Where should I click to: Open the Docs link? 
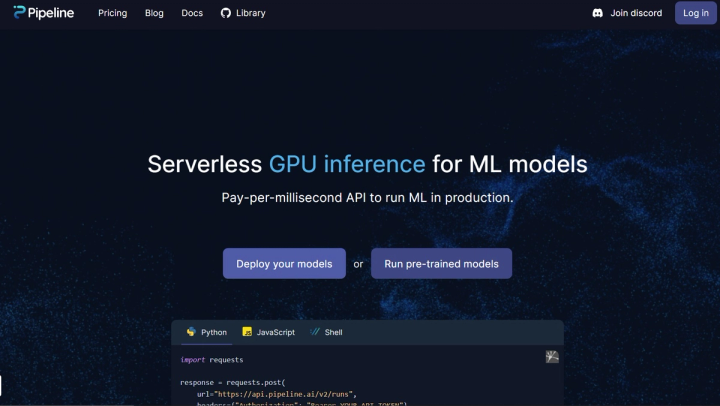pos(192,13)
